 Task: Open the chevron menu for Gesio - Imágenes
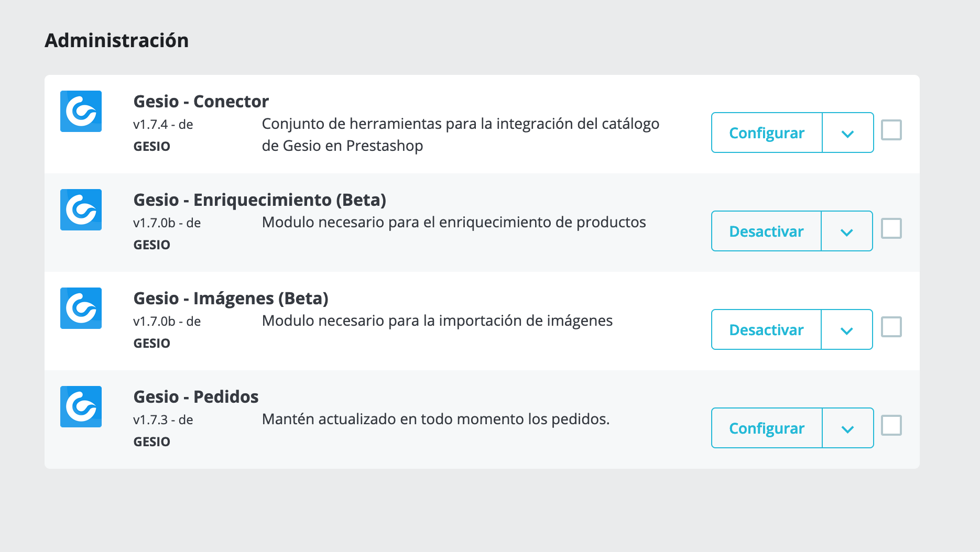(x=847, y=329)
